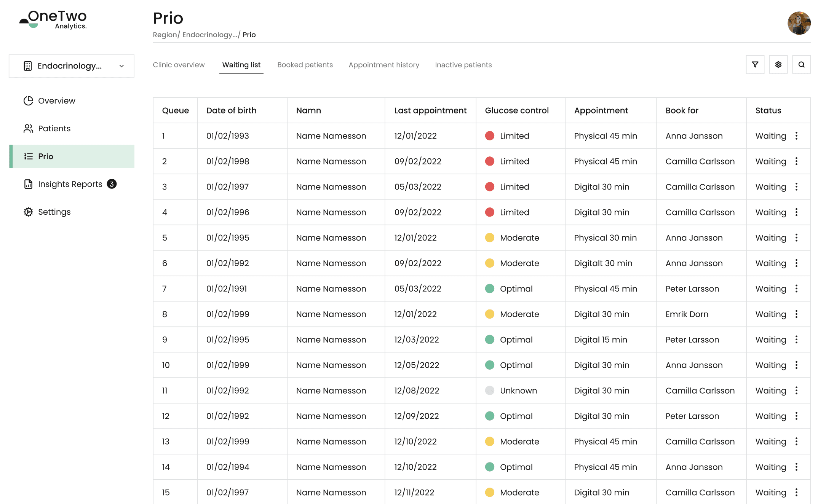Open the Appointment history tab

tap(383, 65)
